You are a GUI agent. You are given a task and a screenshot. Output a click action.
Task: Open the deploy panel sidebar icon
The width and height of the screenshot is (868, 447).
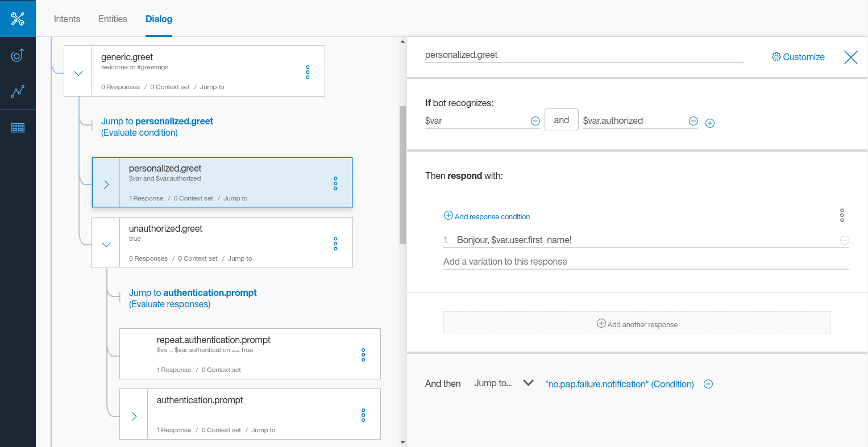coord(18,128)
